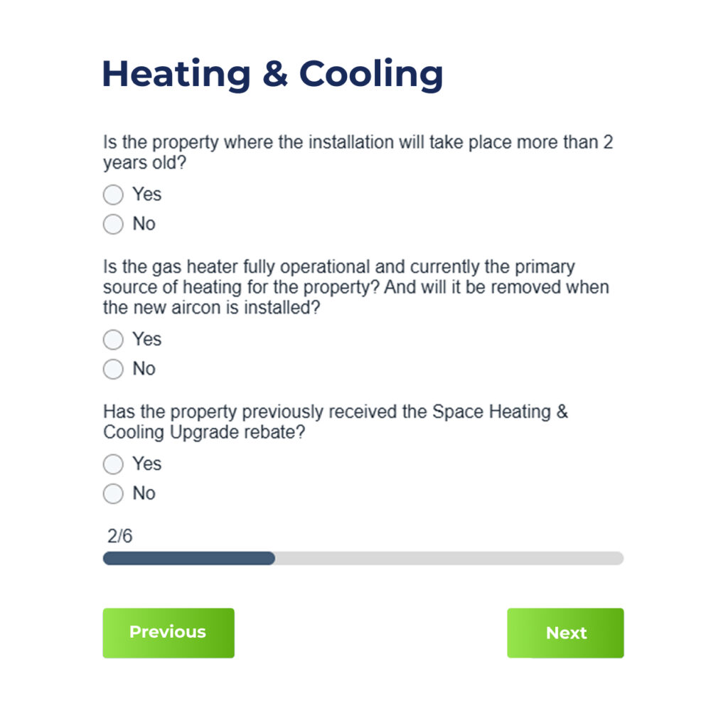The width and height of the screenshot is (728, 718).
Task: Choose the No radio circle for gas heater question
Action: pyautogui.click(x=113, y=369)
